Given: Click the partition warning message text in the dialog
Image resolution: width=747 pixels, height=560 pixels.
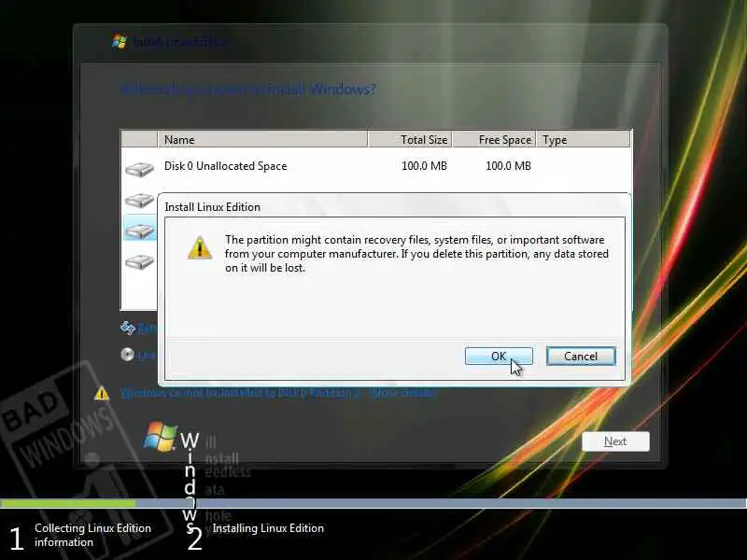Looking at the screenshot, I should [x=416, y=253].
